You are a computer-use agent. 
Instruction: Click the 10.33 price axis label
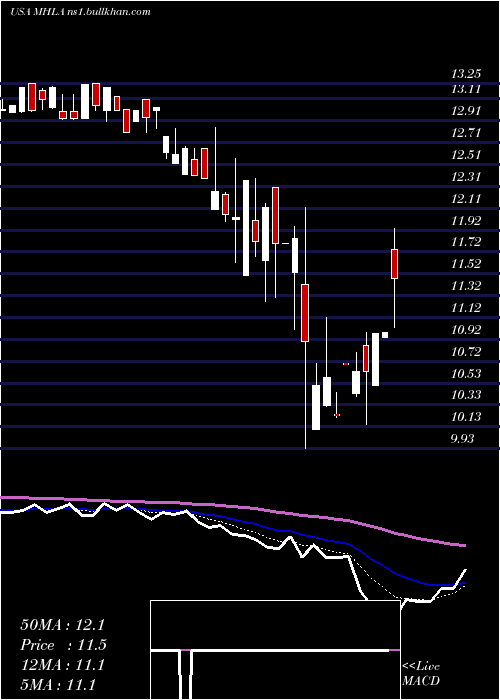(466, 395)
